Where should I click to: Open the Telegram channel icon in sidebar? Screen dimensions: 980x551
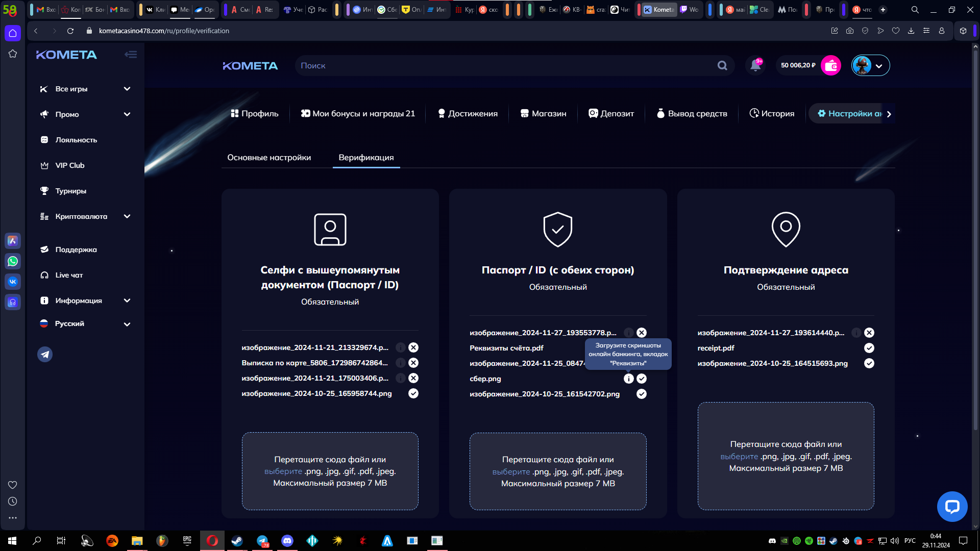click(x=45, y=354)
